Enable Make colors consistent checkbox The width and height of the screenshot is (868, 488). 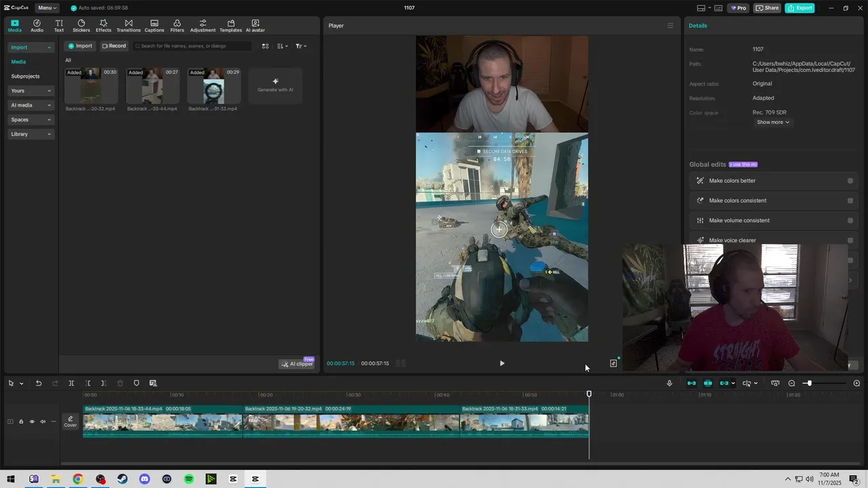point(850,201)
